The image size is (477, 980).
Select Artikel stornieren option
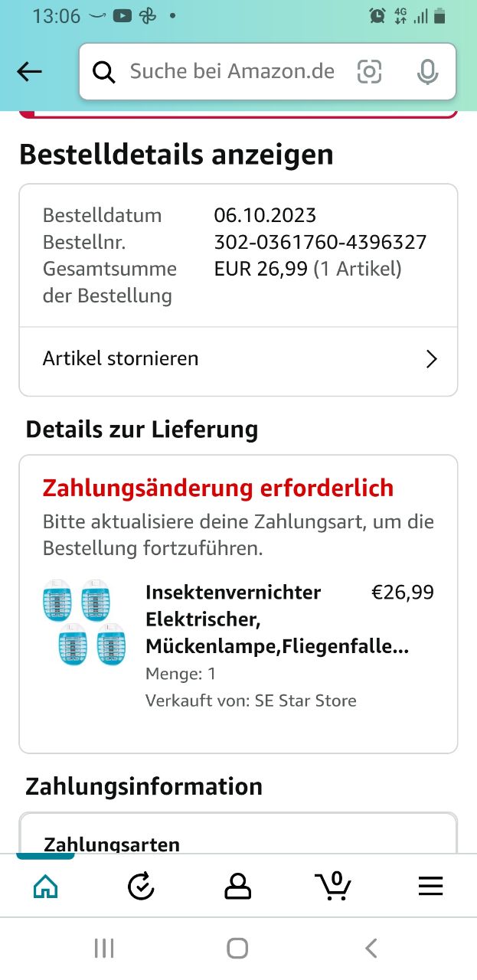pyautogui.click(x=121, y=358)
